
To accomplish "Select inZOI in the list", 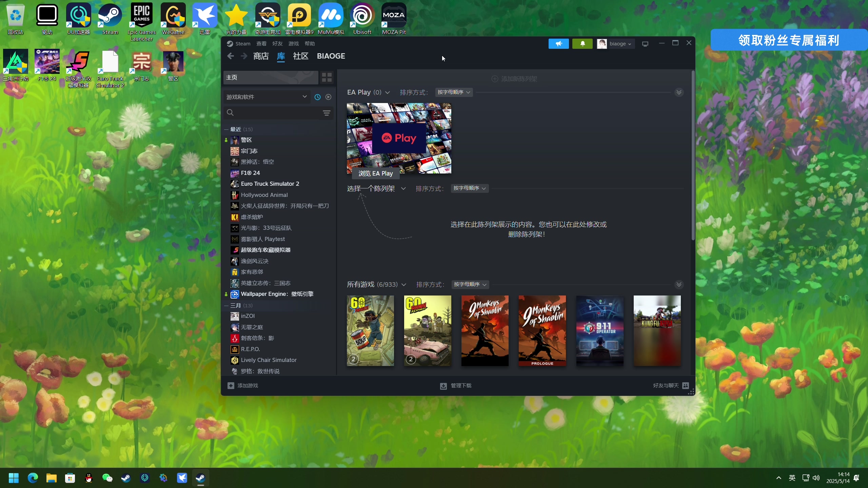I will point(278,316).
